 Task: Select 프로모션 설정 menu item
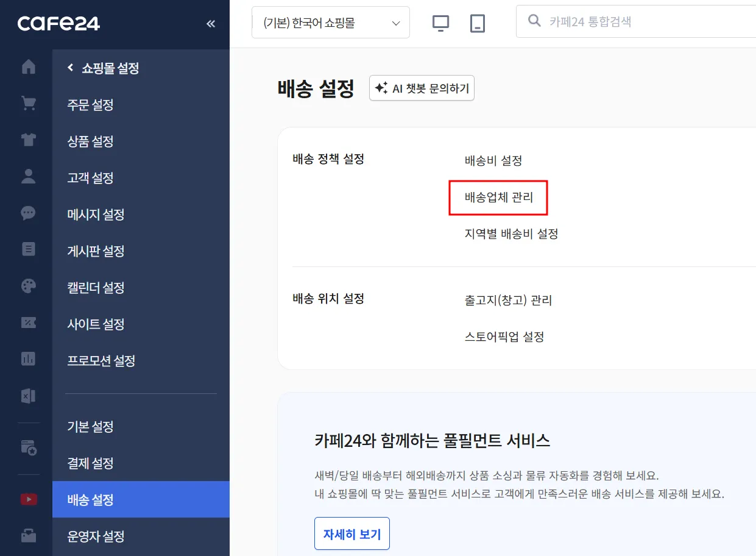coord(101,361)
